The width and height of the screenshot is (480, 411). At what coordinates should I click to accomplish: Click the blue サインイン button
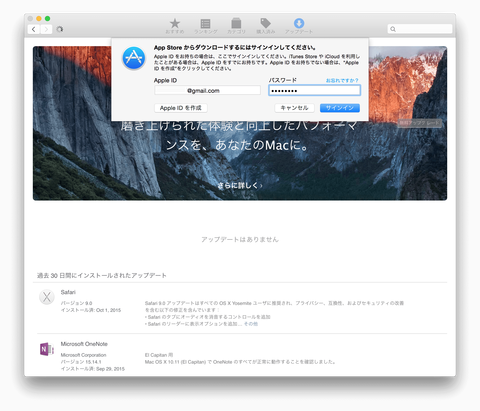(340, 108)
